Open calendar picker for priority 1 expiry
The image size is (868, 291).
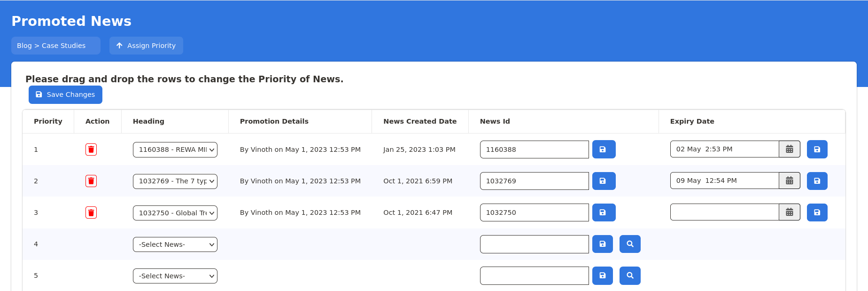pyautogui.click(x=789, y=149)
